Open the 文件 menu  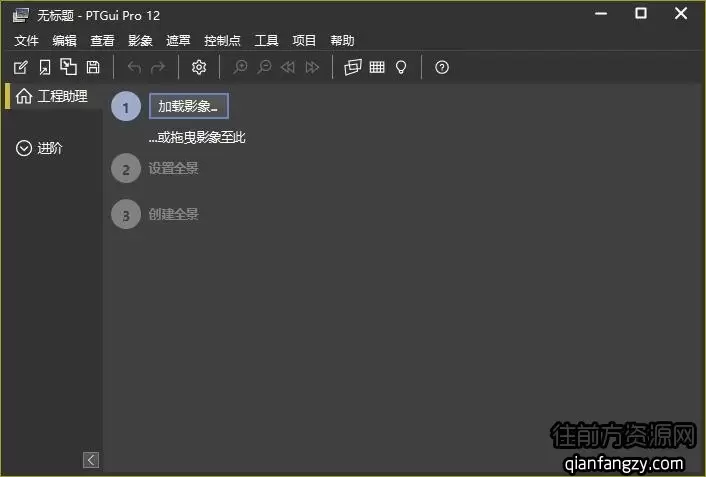(x=26, y=41)
